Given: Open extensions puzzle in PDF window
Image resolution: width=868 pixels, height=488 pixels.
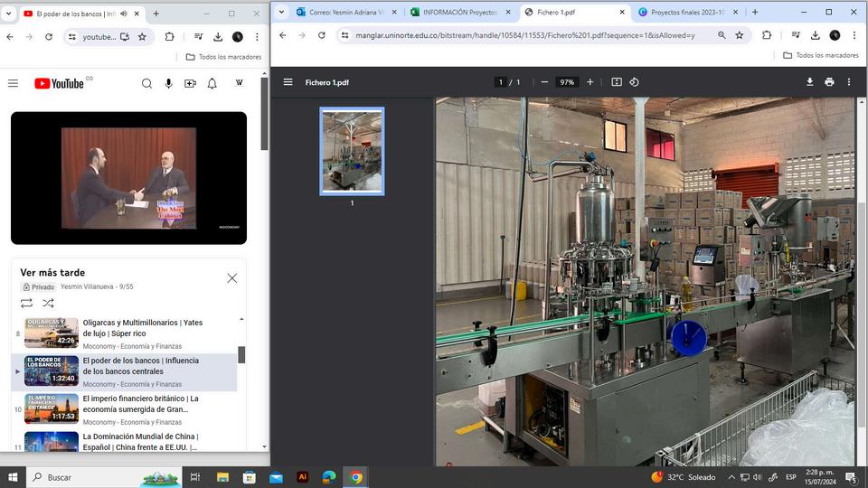Looking at the screenshot, I should 767,35.
